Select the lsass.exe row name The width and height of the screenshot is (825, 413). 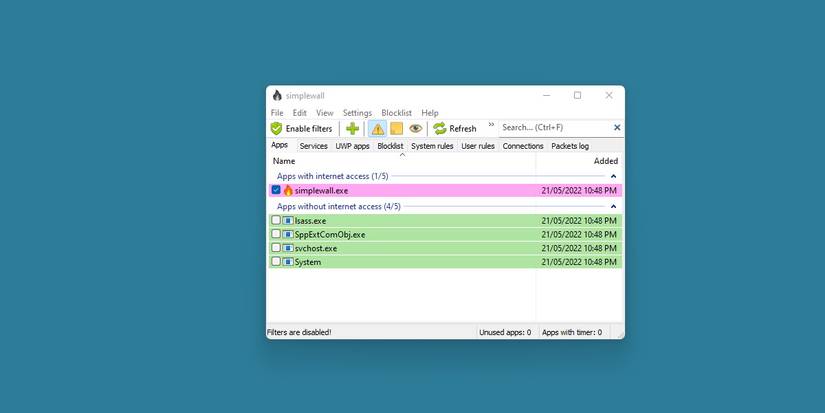pos(310,221)
